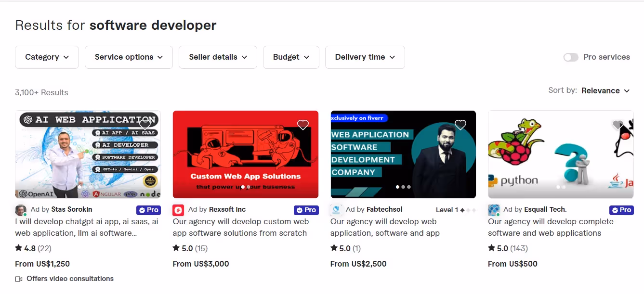Open the Stas Sorokin seller name link

(x=71, y=209)
